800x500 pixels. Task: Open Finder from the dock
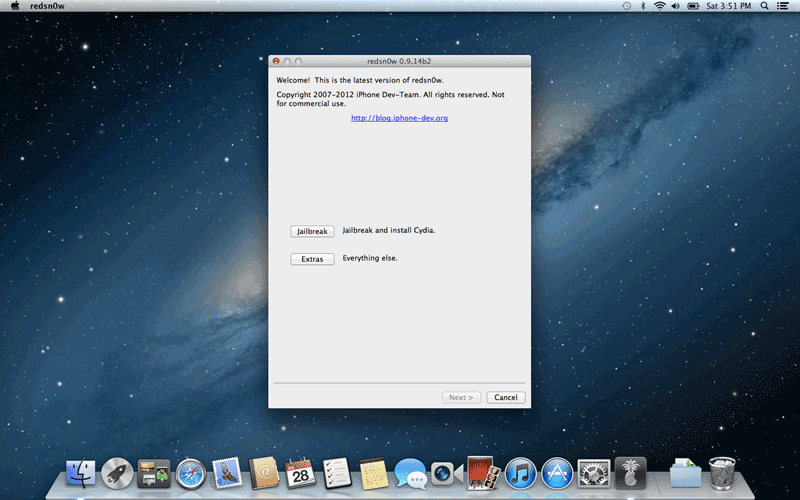pos(80,472)
